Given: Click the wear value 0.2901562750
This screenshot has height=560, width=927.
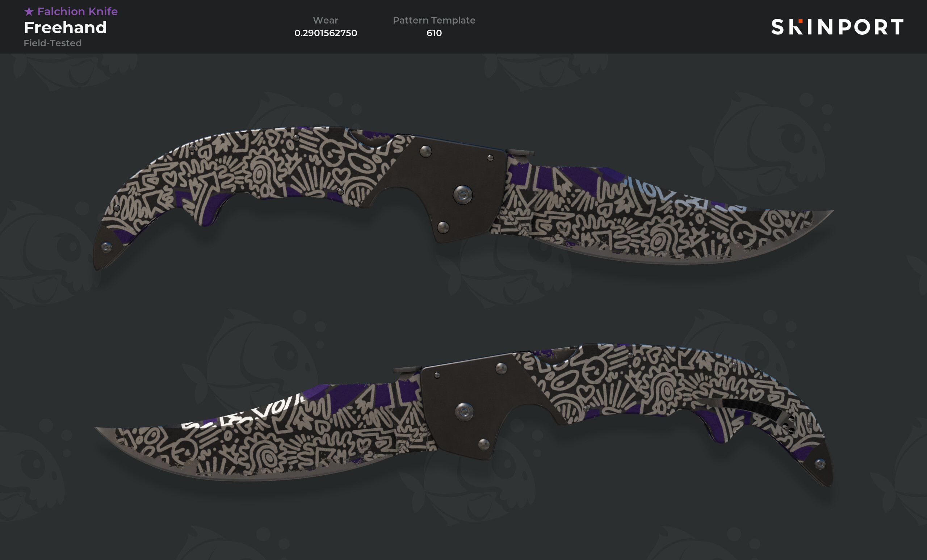Looking at the screenshot, I should pyautogui.click(x=326, y=33).
